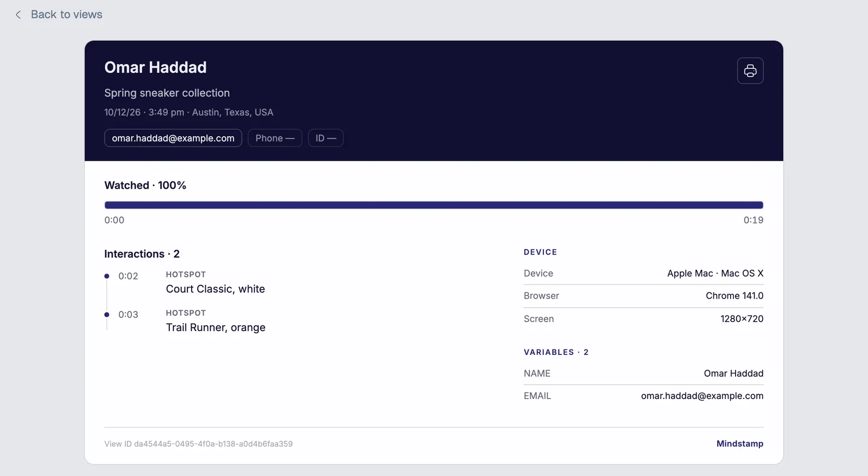Screen dimensions: 868x476
Task: Click the back chevron arrow icon
Action: click(x=18, y=15)
